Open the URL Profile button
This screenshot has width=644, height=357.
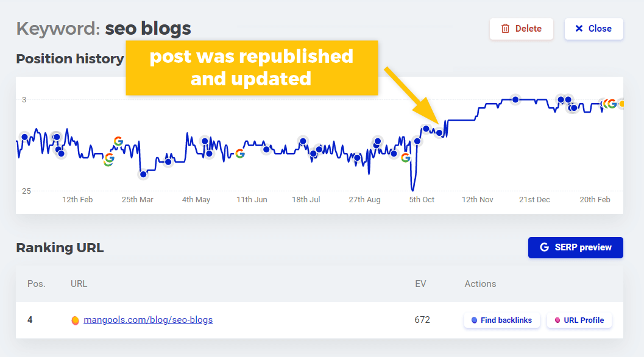(579, 320)
